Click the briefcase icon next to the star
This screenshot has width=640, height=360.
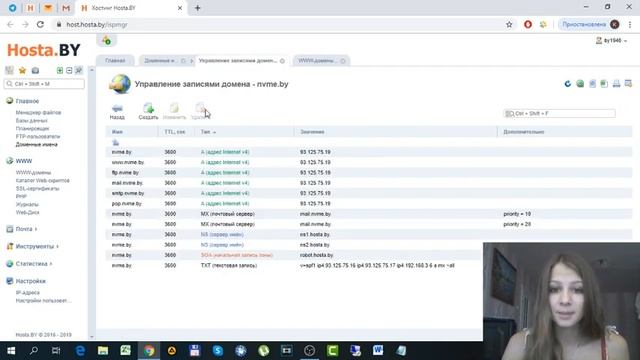pos(36,71)
